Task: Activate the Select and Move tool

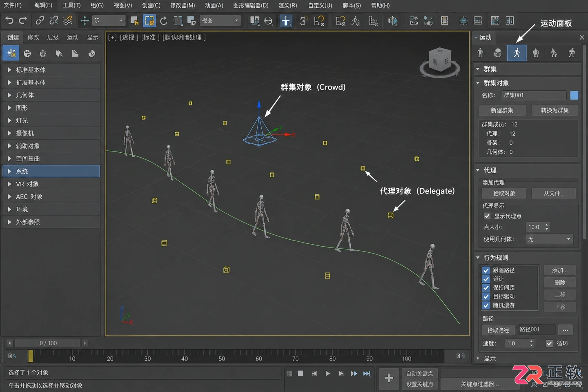Action: click(x=85, y=20)
